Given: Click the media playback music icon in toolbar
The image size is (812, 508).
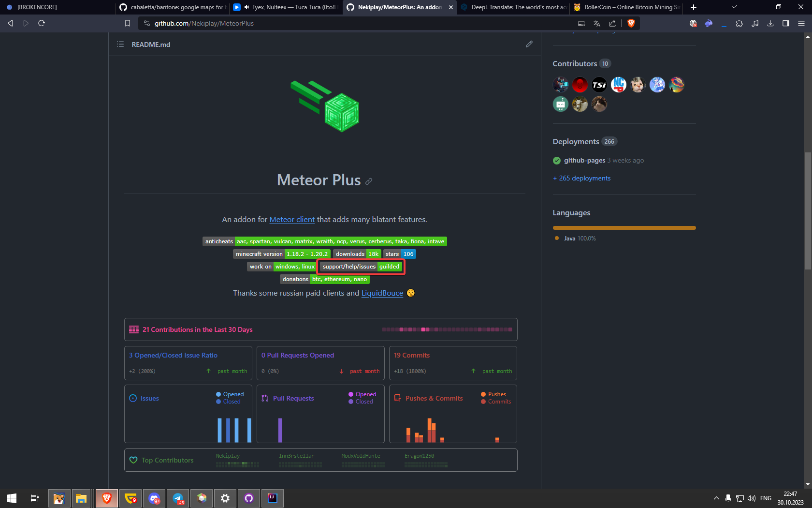Looking at the screenshot, I should 754,23.
